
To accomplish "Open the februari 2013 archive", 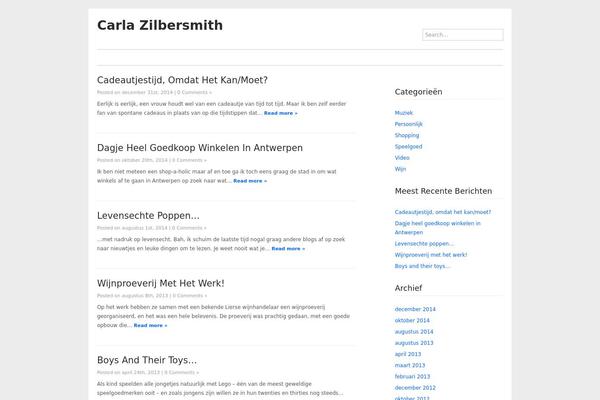I will (x=412, y=377).
